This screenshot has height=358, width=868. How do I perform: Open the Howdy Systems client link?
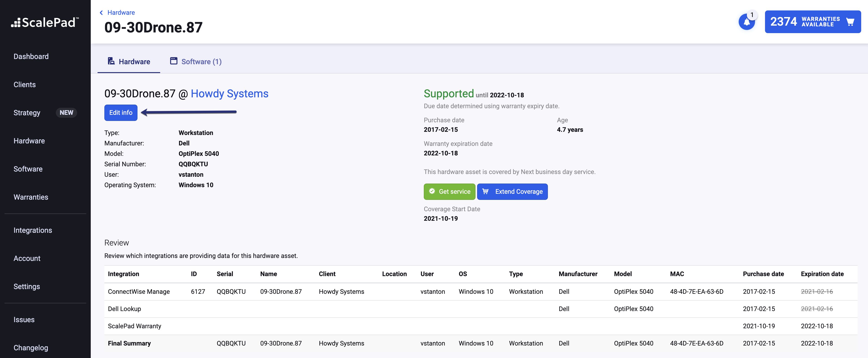click(229, 94)
